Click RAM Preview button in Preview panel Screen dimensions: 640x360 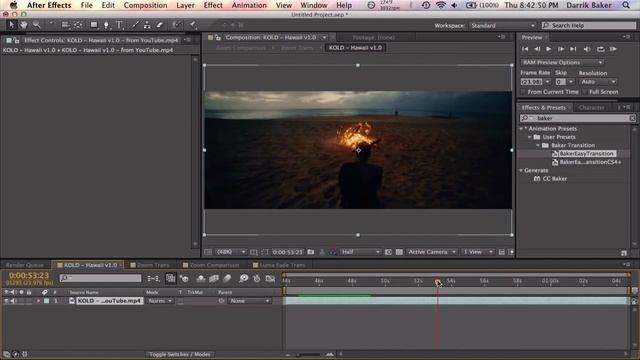[613, 49]
